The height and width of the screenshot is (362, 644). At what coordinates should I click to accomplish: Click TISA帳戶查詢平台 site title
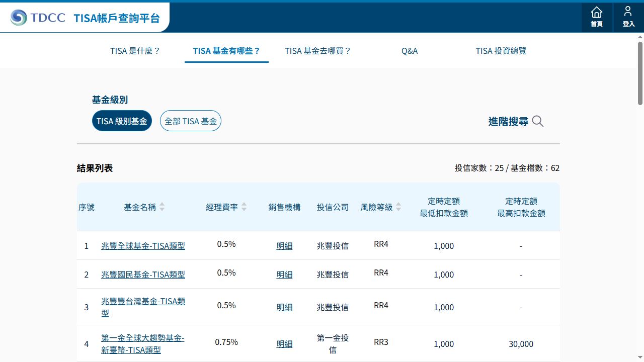click(117, 18)
